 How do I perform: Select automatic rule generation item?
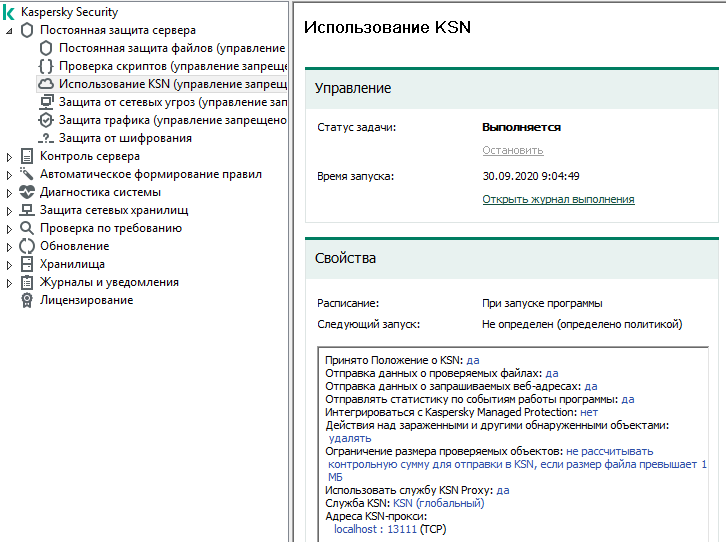(x=150, y=174)
